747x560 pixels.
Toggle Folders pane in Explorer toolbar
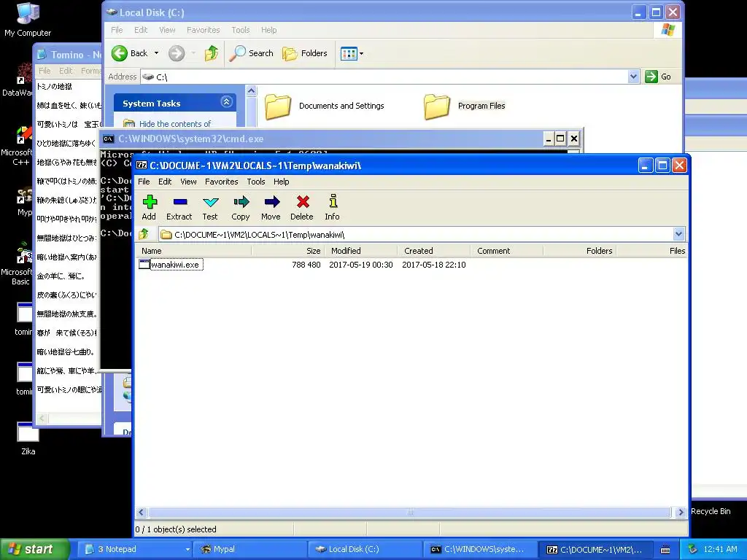tap(304, 53)
